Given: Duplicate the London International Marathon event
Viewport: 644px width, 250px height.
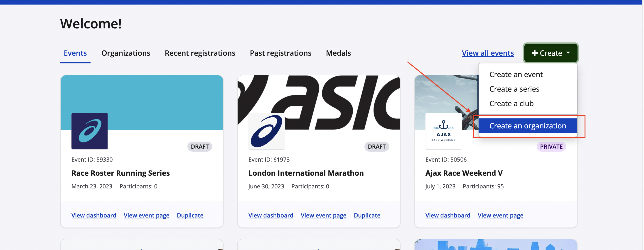Looking at the screenshot, I should tap(367, 215).
